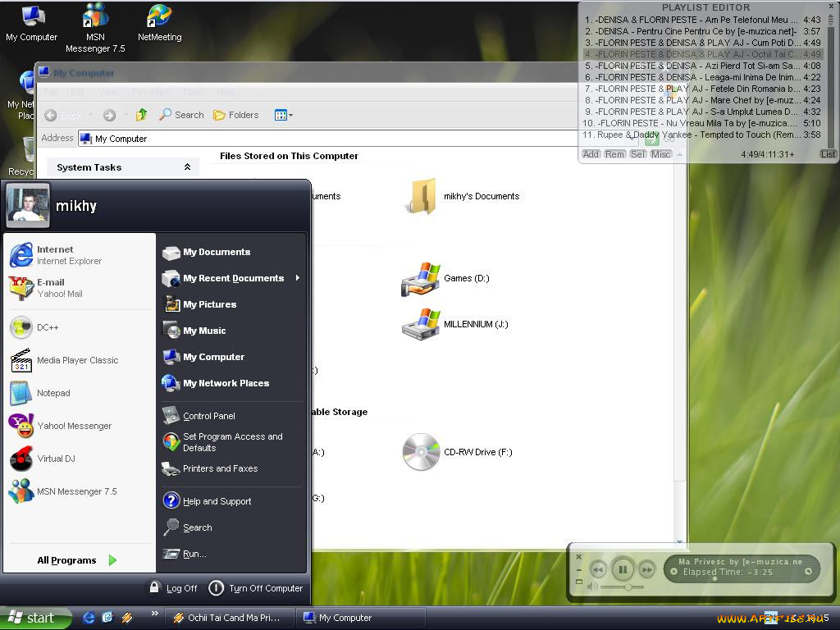
Task: Click Turn Off Computer button
Action: (x=256, y=587)
